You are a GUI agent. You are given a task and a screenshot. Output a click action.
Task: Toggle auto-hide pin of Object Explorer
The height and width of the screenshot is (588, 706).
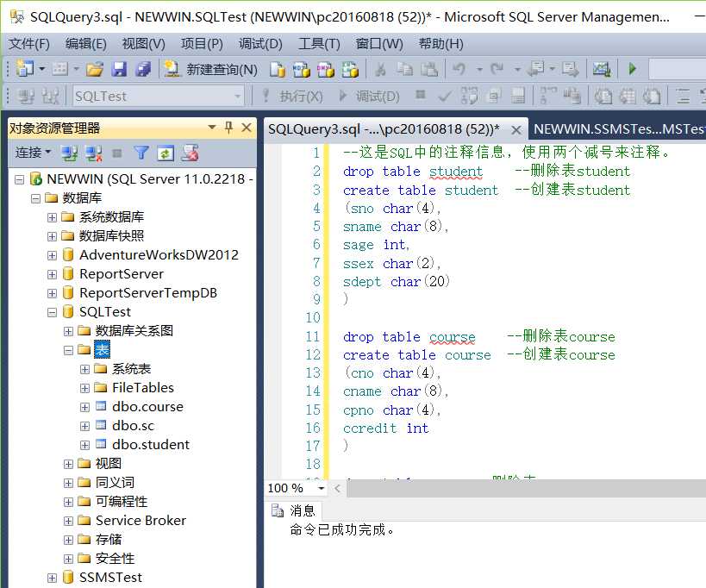[228, 128]
